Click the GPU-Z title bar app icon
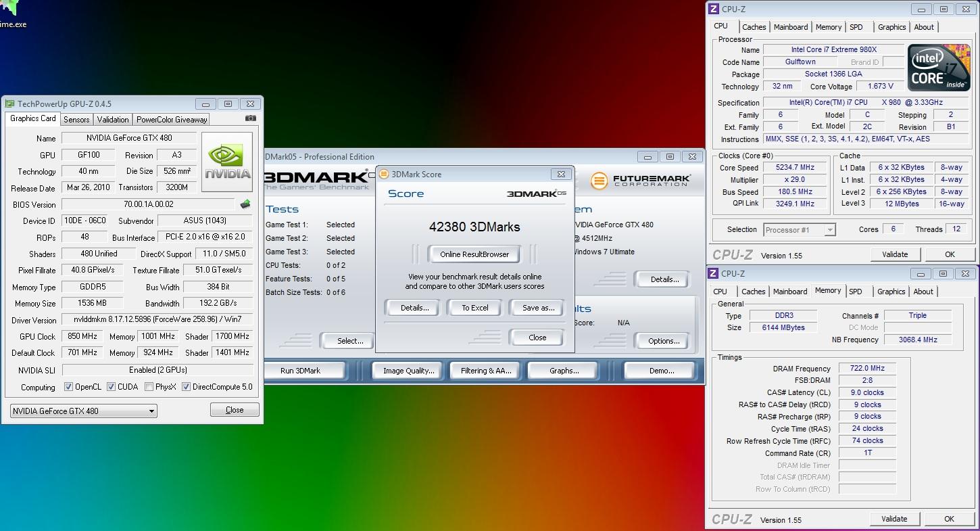The height and width of the screenshot is (531, 980). pyautogui.click(x=9, y=104)
